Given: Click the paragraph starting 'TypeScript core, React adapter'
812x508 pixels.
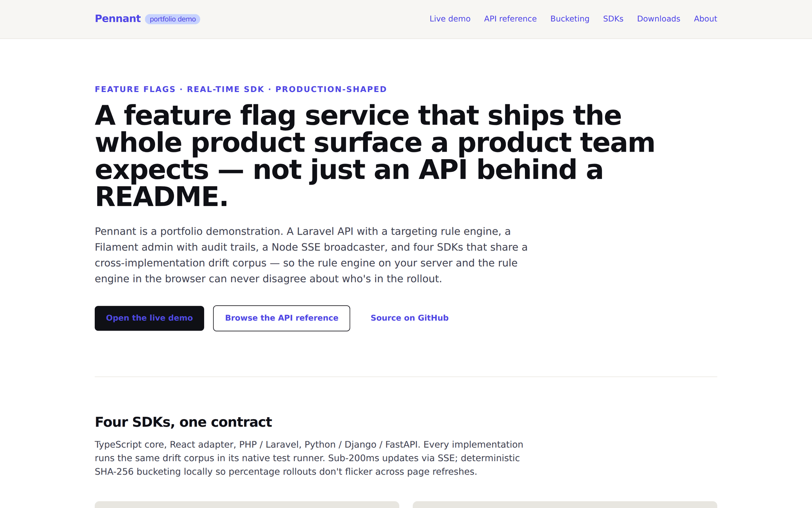Looking at the screenshot, I should pyautogui.click(x=309, y=458).
